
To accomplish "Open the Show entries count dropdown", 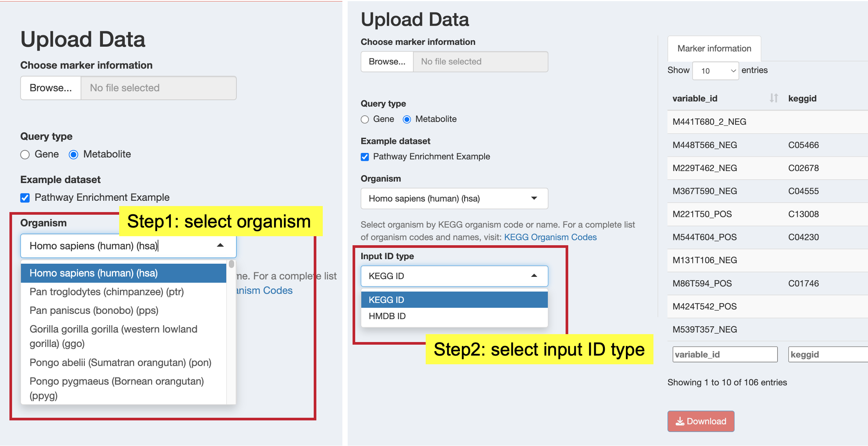I will pos(716,71).
